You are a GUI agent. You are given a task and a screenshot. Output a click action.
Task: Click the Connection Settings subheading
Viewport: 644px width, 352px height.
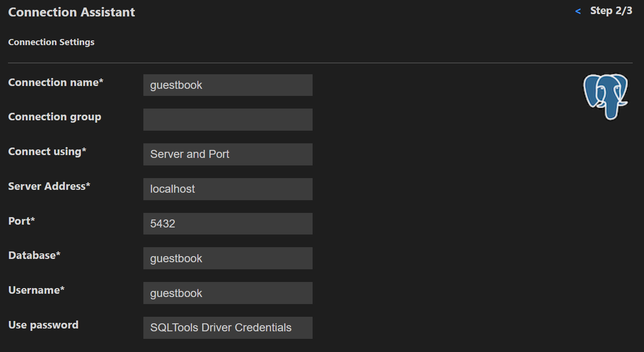click(51, 42)
